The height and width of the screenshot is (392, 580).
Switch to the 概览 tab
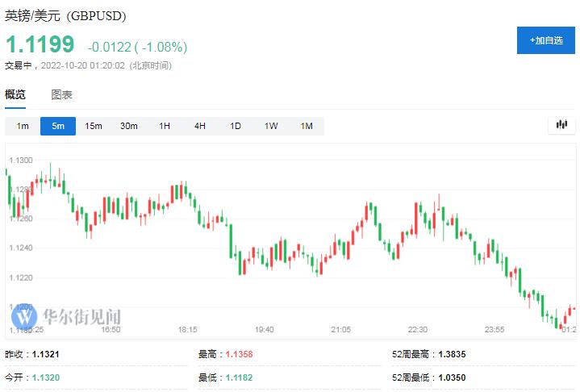point(15,94)
